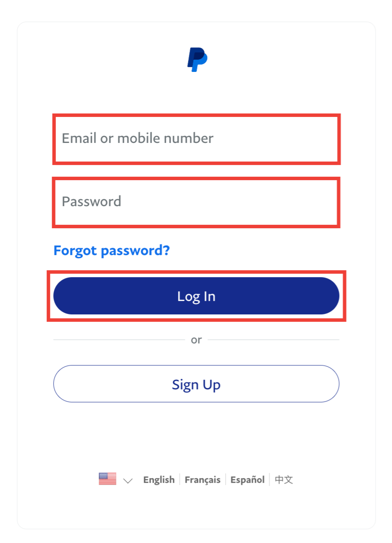The height and width of the screenshot is (543, 392).
Task: Submit credentials with the dark blue Log In
Action: tap(196, 296)
